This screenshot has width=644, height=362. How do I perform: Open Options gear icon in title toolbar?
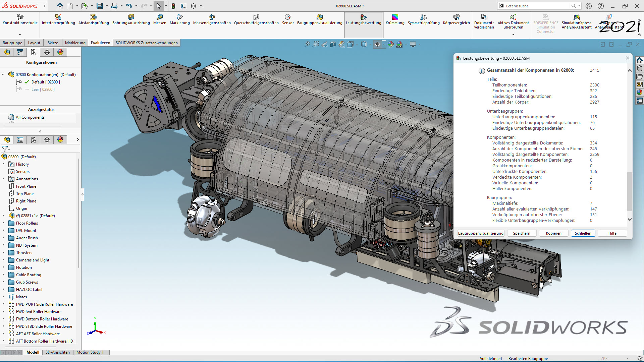194,6
